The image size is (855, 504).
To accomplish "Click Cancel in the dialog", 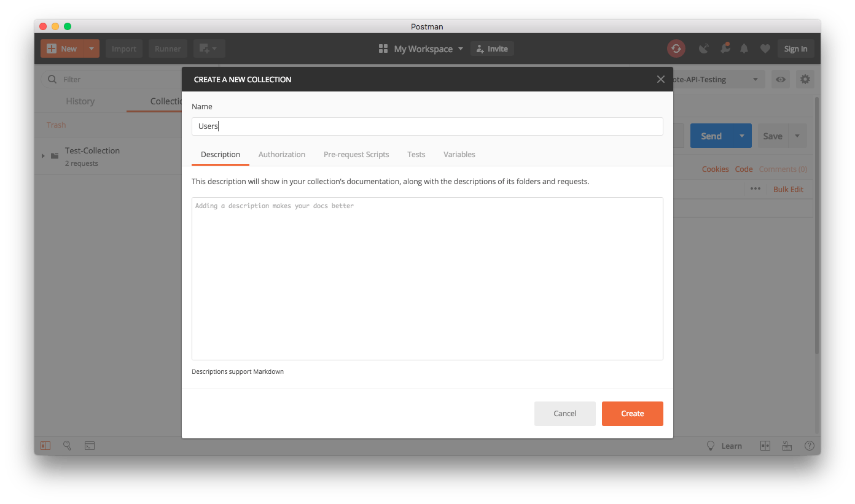I will [564, 413].
